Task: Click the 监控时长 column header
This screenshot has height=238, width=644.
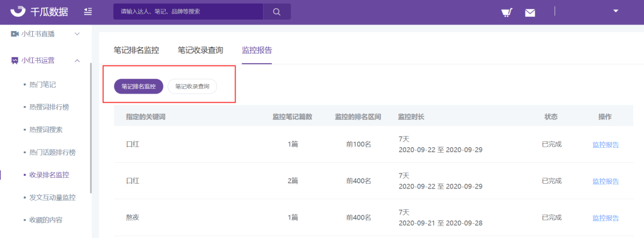Action: (x=411, y=117)
